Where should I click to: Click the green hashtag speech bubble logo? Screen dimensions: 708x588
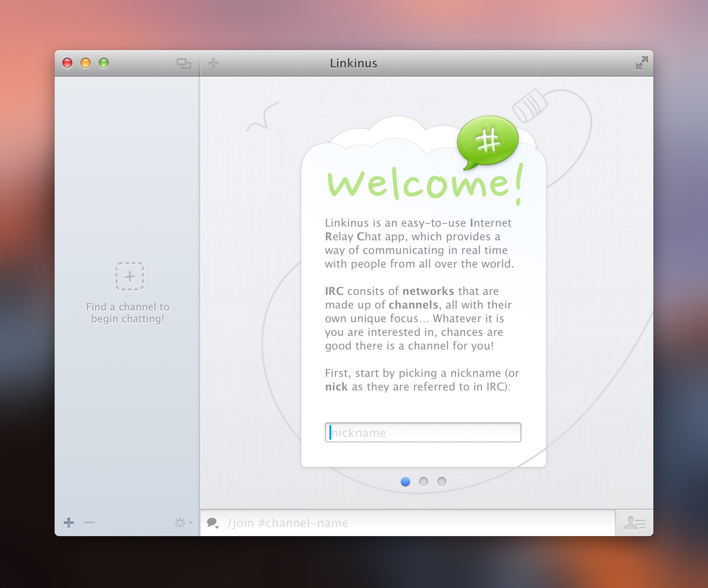point(488,142)
